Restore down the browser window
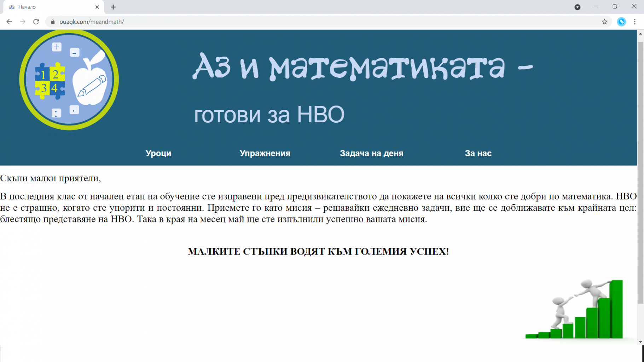Image resolution: width=644 pixels, height=362 pixels. coord(615,6)
